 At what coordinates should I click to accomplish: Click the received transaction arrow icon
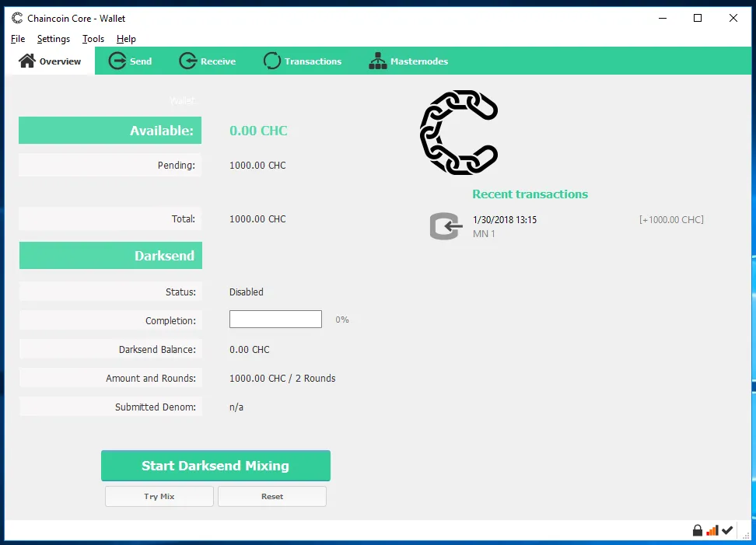click(x=446, y=226)
